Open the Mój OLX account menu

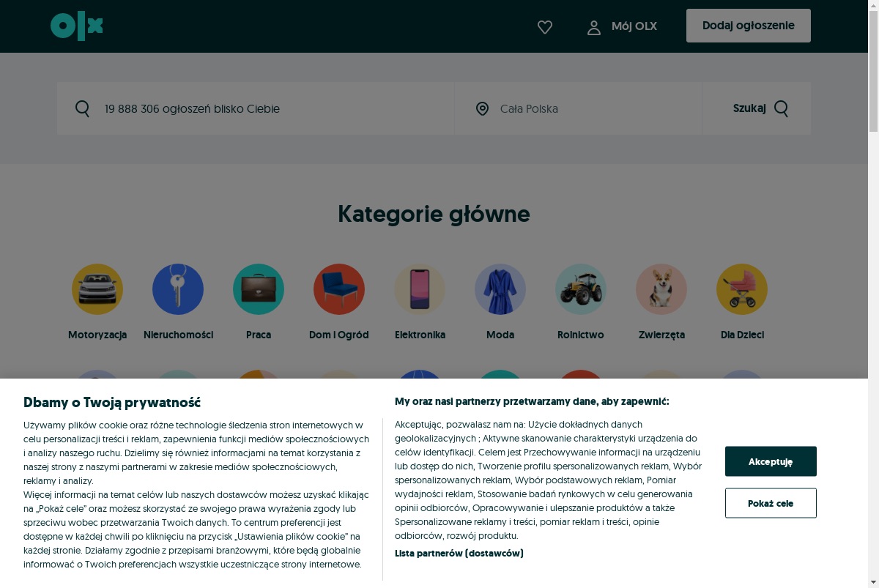pos(622,26)
